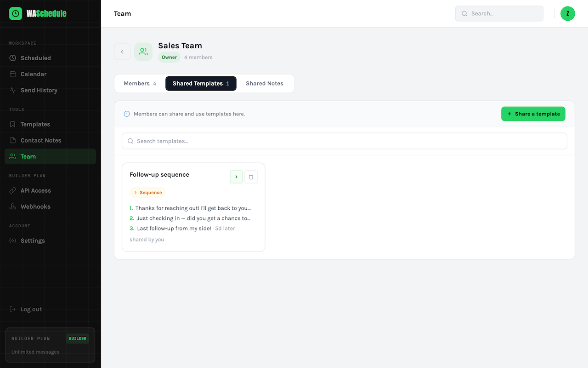Image resolution: width=588 pixels, height=368 pixels.
Task: Click the Templates bookmark icon
Action: pos(12,124)
